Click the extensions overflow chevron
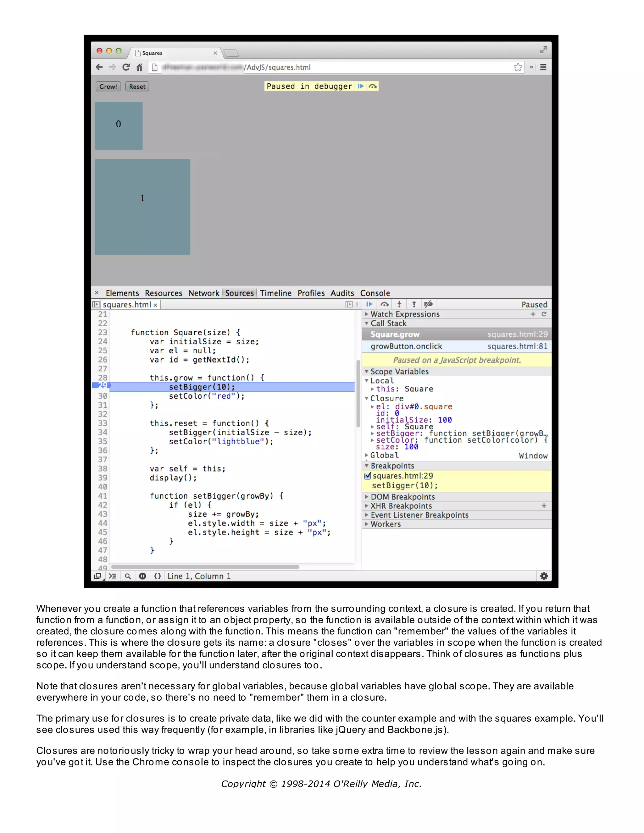This screenshot has height=833, width=644. click(x=531, y=68)
